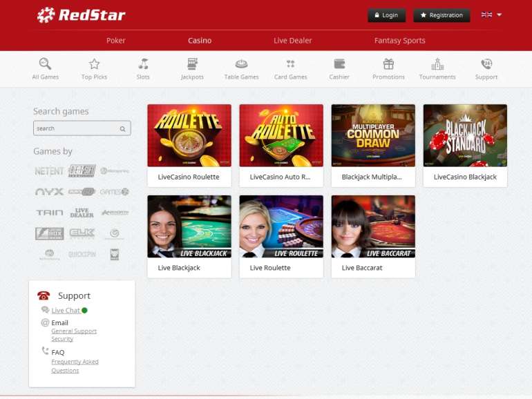Screen dimensions: 532x399
Task: Filter games by Train provider logo
Action: coord(50,213)
